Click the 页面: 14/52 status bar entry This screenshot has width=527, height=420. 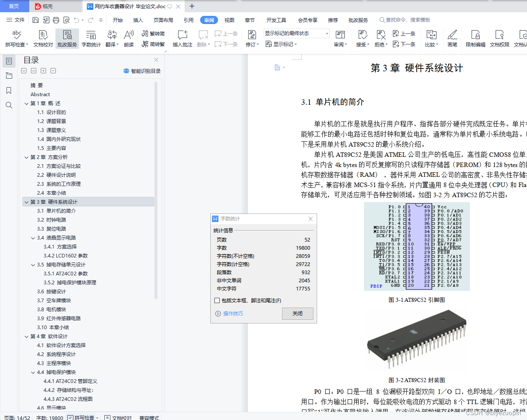(18, 418)
